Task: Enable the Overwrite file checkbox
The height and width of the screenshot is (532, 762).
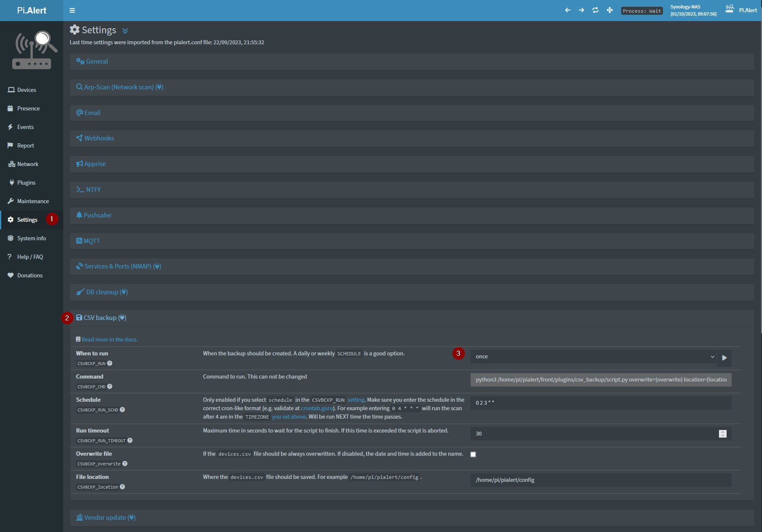Action: point(473,454)
